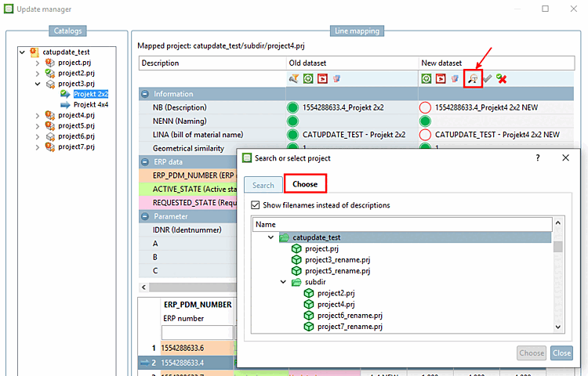Click the ACTIVE_STATE green row
Viewport: 588px width, 376px height.
[188, 189]
